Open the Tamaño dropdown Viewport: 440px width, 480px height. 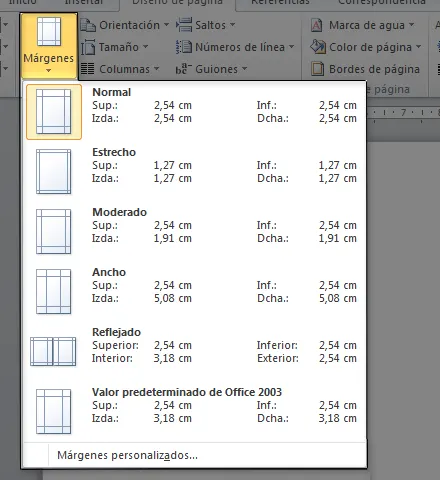[x=114, y=47]
